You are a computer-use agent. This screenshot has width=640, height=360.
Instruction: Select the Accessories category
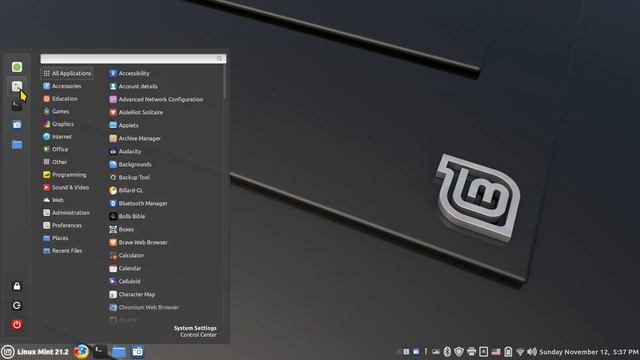pyautogui.click(x=62, y=86)
